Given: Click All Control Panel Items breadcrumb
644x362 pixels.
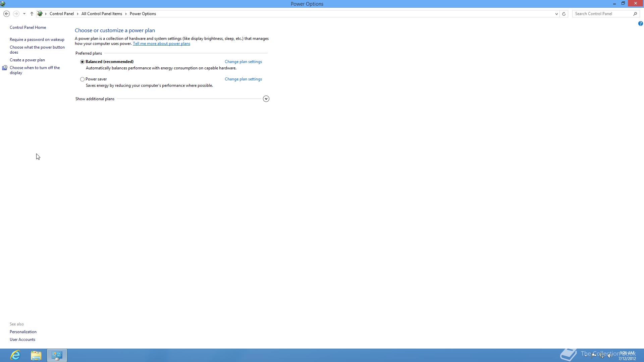Looking at the screenshot, I should coord(102,14).
